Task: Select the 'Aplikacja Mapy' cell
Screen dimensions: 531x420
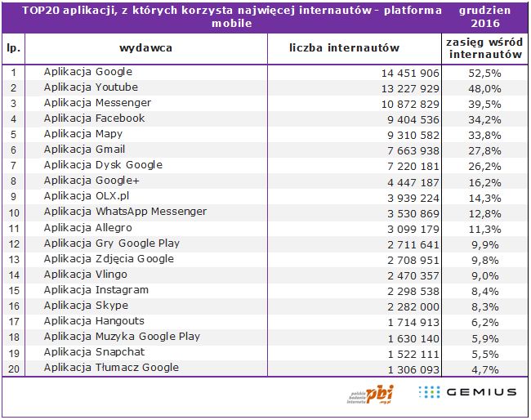Action: (x=83, y=134)
